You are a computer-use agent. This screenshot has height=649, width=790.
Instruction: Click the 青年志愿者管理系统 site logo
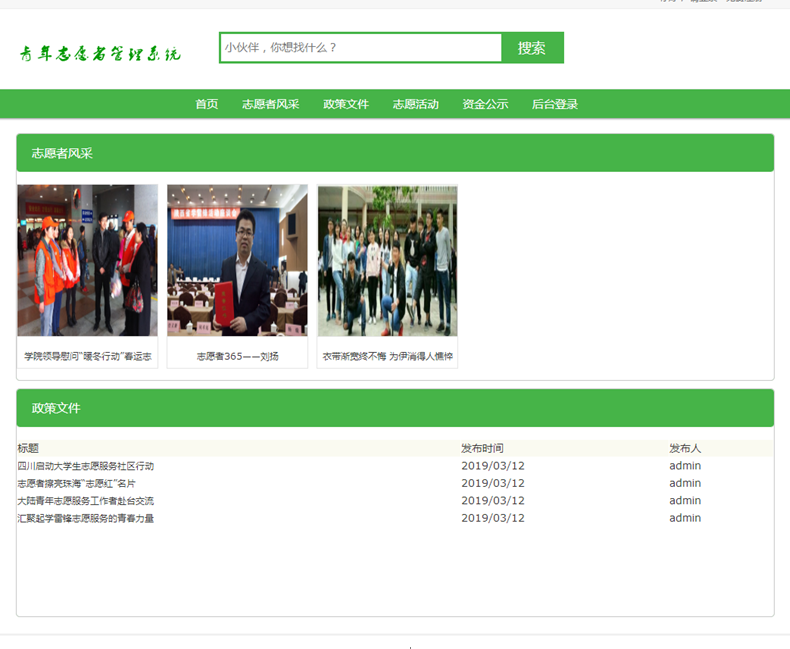click(100, 53)
